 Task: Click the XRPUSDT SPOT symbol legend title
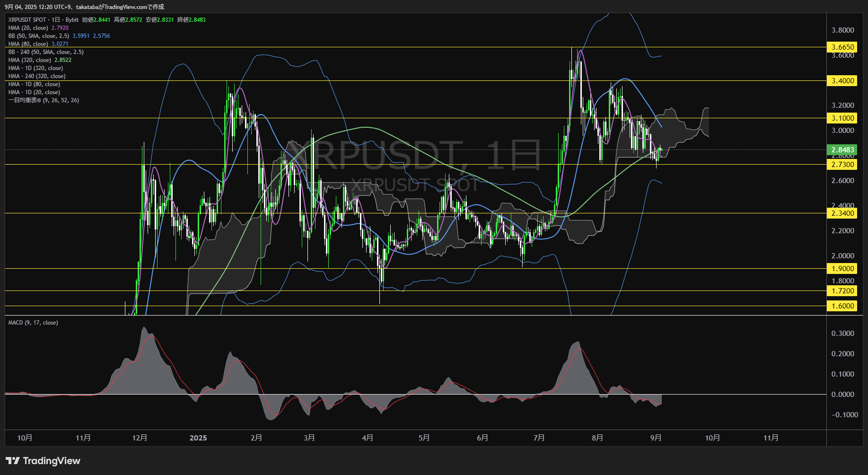44,19
